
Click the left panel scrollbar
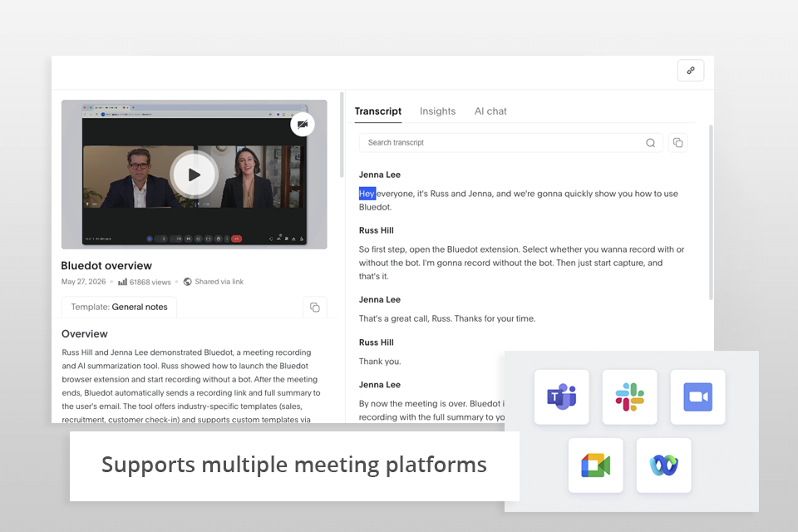click(x=342, y=135)
